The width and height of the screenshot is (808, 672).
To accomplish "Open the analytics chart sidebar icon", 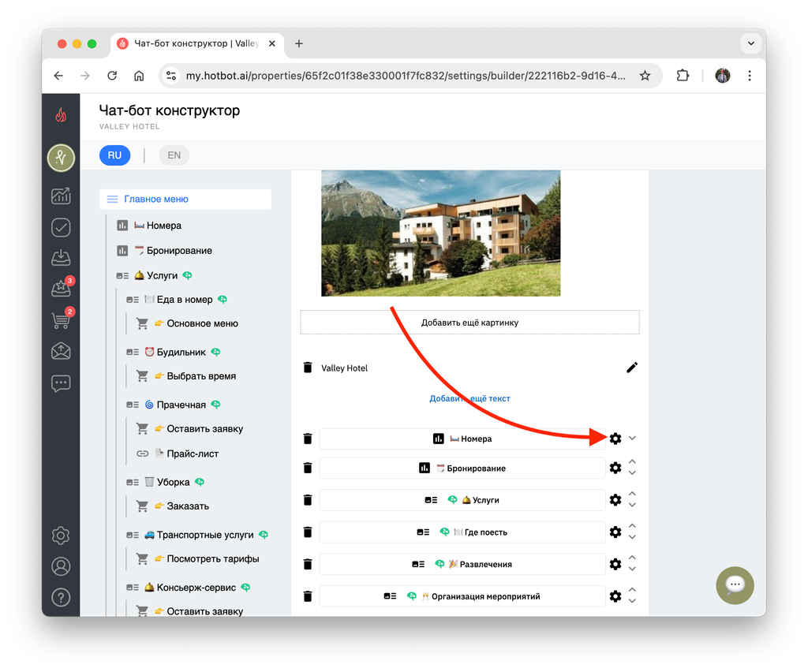I will [61, 196].
